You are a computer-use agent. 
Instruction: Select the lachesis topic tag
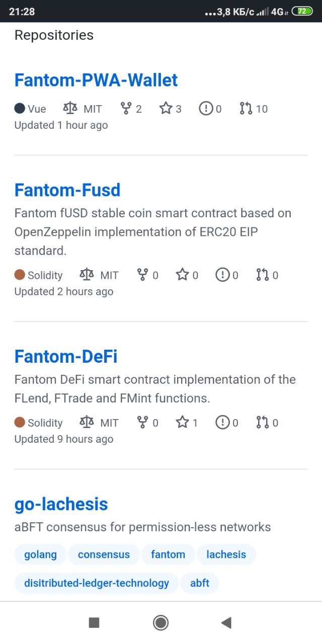pyautogui.click(x=226, y=554)
